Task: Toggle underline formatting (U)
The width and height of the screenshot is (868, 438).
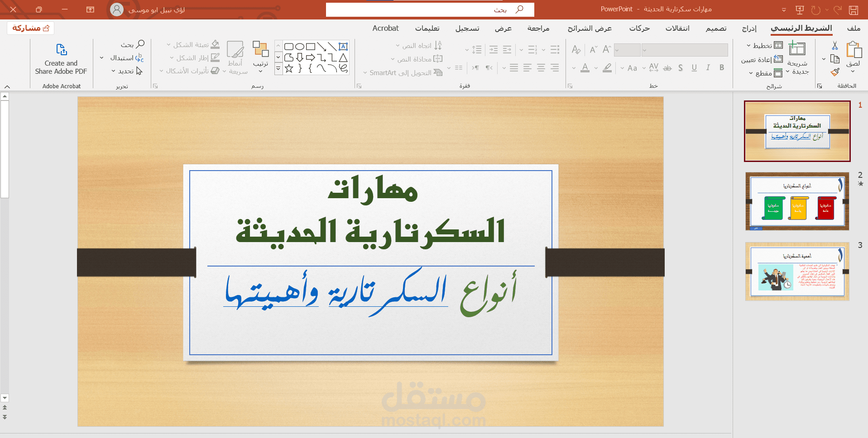Action: pos(694,68)
